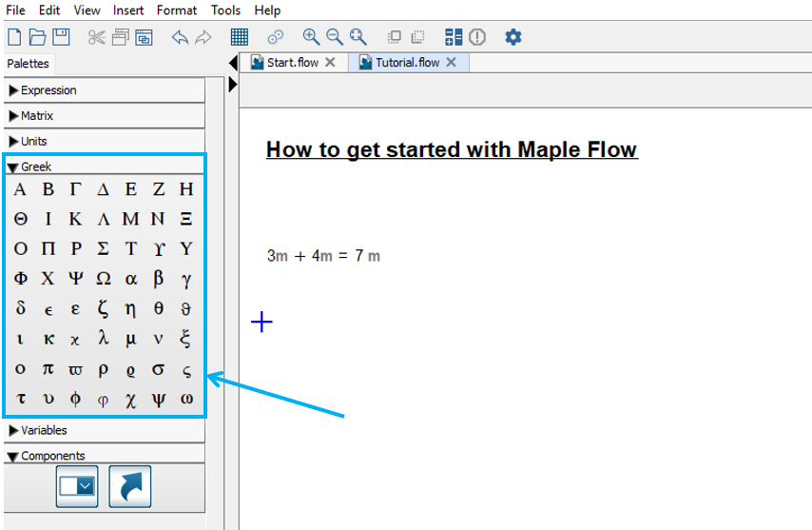Close the Tutorial.flow tab
812x530 pixels.
tap(451, 63)
